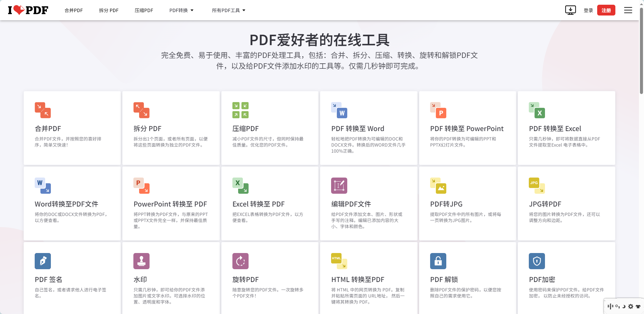Click the JPG转PDF icon
The width and height of the screenshot is (644, 314).
click(537, 186)
